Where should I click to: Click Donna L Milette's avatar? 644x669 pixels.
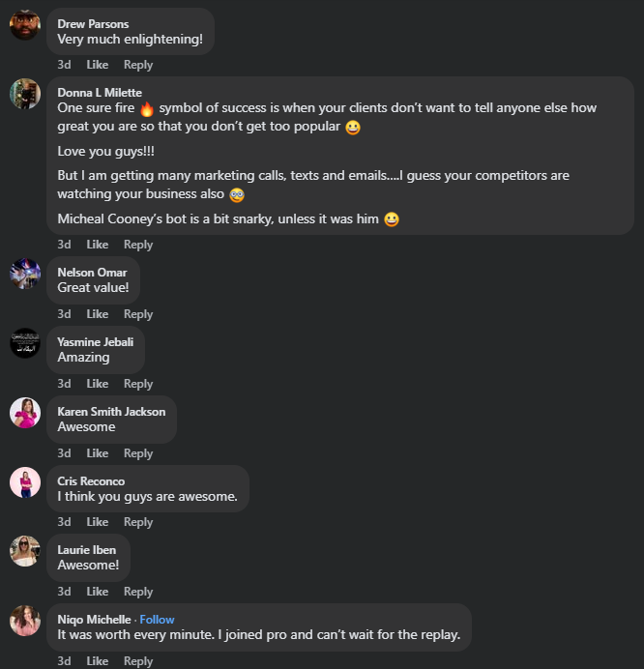(x=25, y=94)
